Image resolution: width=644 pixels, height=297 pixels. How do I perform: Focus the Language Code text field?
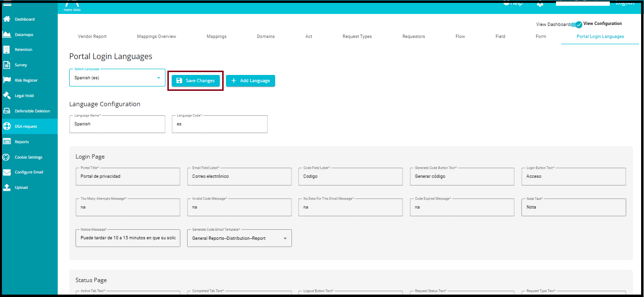[219, 124]
